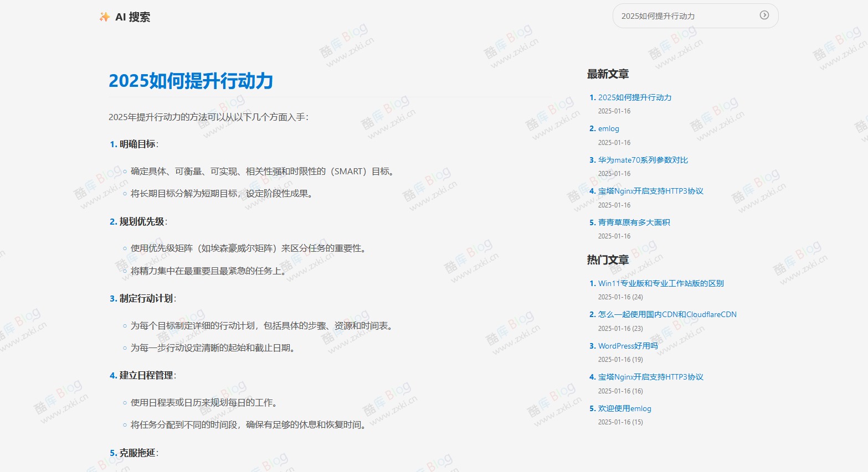Screen dimensions: 868x472
Task: Open the article 2025如何提升行动力 from 最新文章
Action: coord(634,97)
